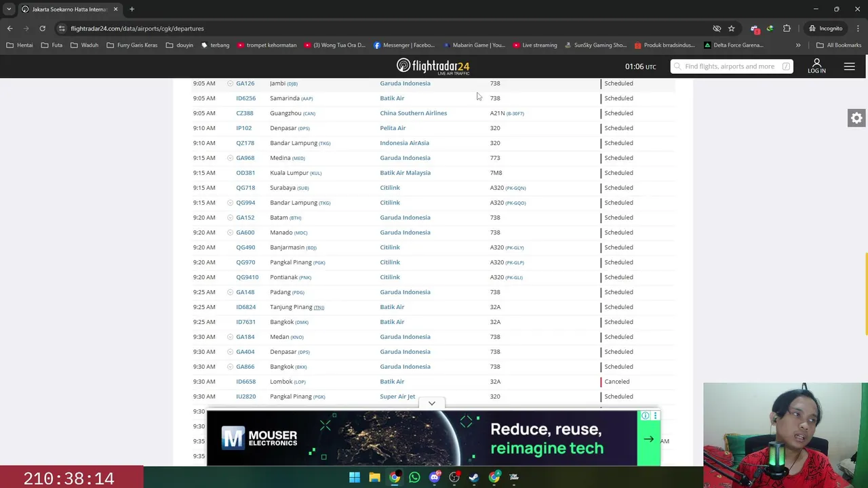
Task: Open the tab search dropdown arrow
Action: click(9, 9)
